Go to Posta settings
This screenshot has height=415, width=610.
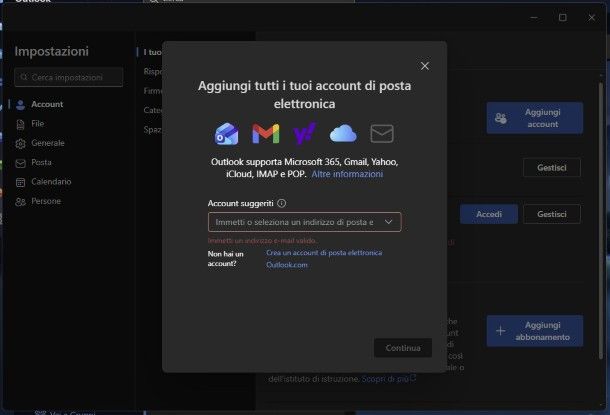(41, 162)
